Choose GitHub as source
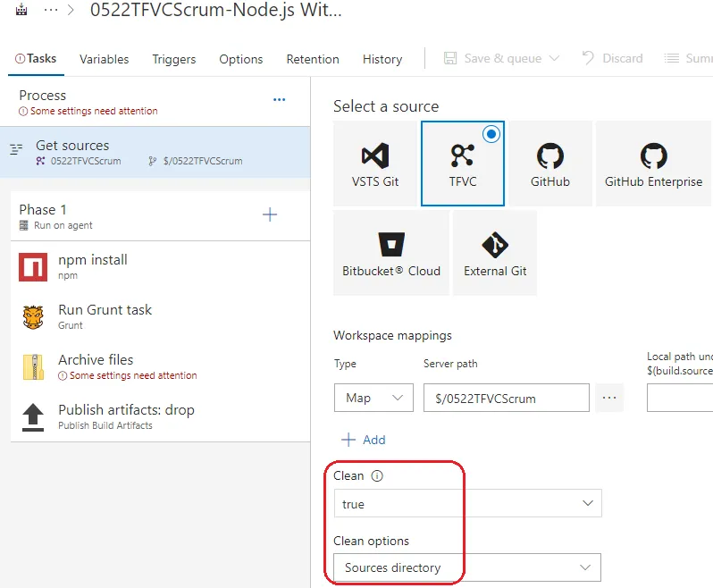This screenshot has width=713, height=588. pos(550,164)
